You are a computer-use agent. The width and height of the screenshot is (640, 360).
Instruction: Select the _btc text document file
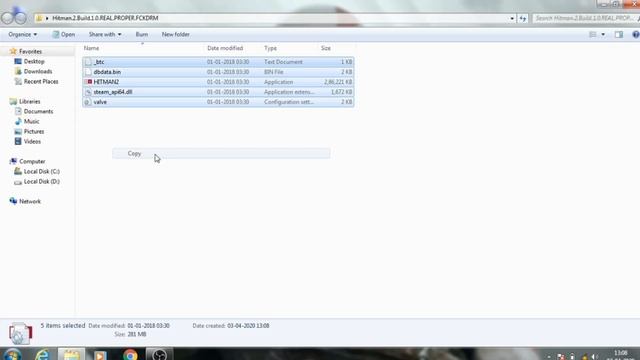pyautogui.click(x=218, y=62)
